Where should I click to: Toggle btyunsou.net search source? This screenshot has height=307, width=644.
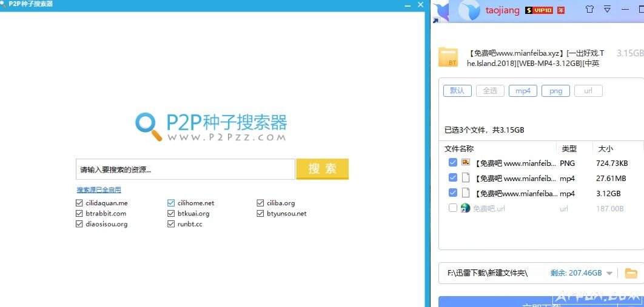coord(260,214)
